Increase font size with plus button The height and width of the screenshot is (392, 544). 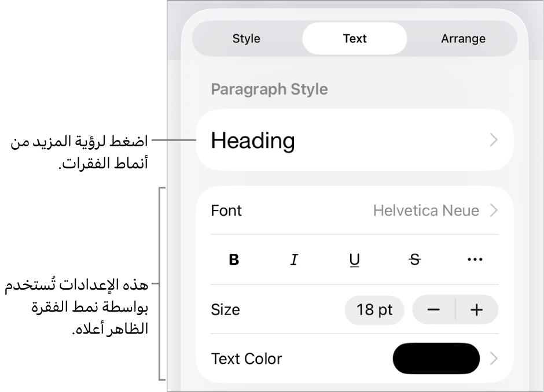(477, 310)
